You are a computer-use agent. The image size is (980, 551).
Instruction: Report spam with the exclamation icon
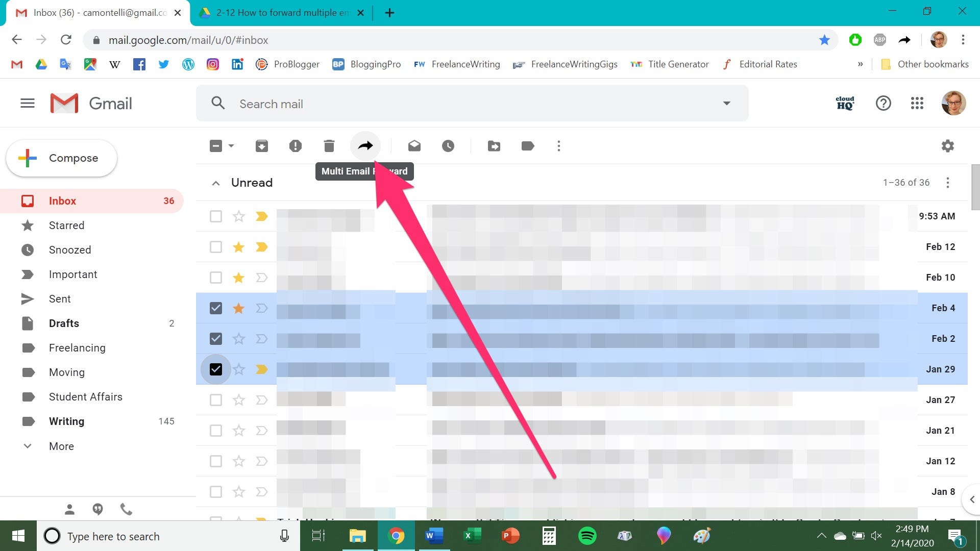coord(295,146)
